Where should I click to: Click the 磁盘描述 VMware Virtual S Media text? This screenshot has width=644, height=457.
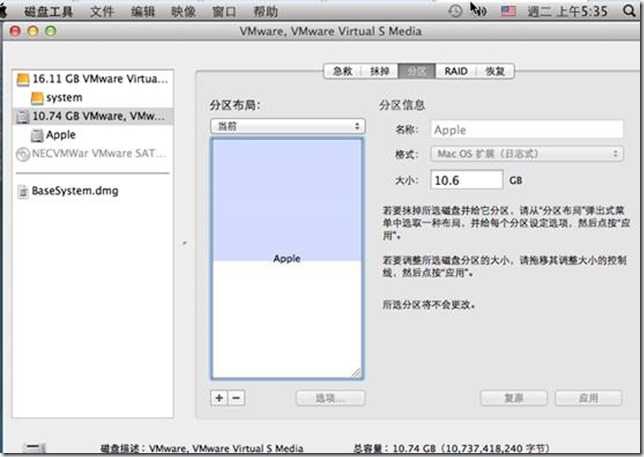(x=202, y=448)
